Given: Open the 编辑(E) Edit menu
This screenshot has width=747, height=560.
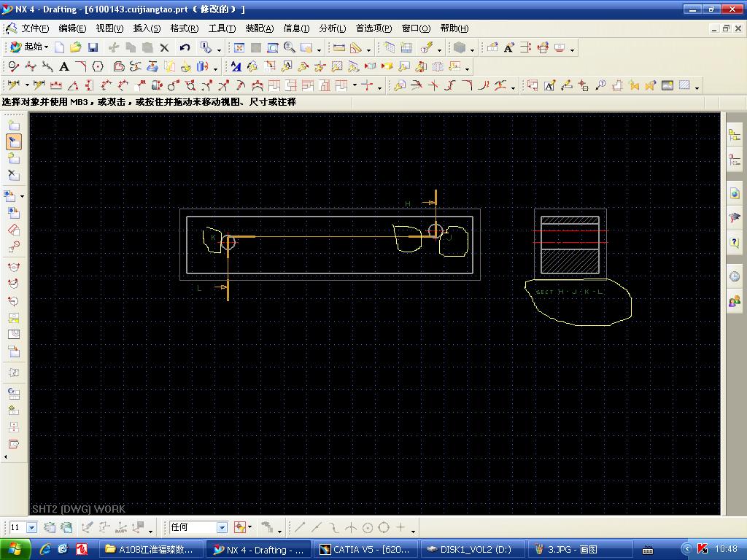Looking at the screenshot, I should pos(72,28).
